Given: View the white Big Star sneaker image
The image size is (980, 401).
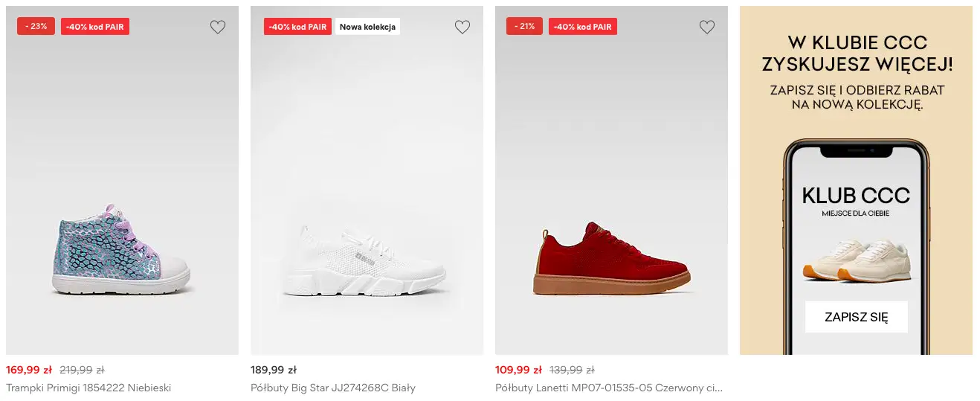Looking at the screenshot, I should tap(364, 260).
